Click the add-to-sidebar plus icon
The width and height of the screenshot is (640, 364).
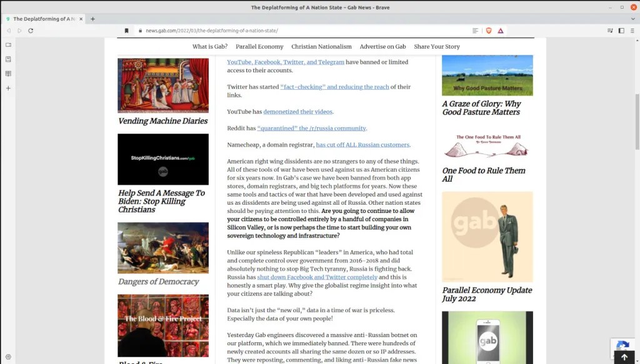[x=8, y=88]
